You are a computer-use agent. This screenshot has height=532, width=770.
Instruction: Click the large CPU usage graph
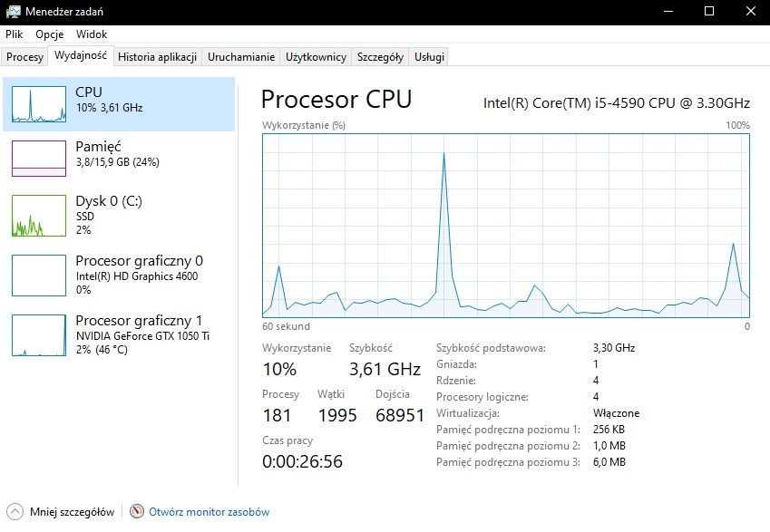click(x=505, y=225)
